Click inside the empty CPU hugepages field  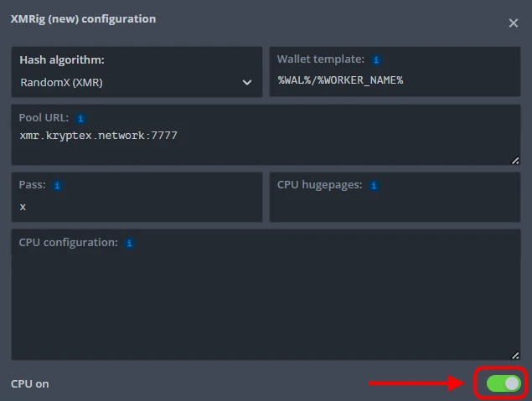395,206
